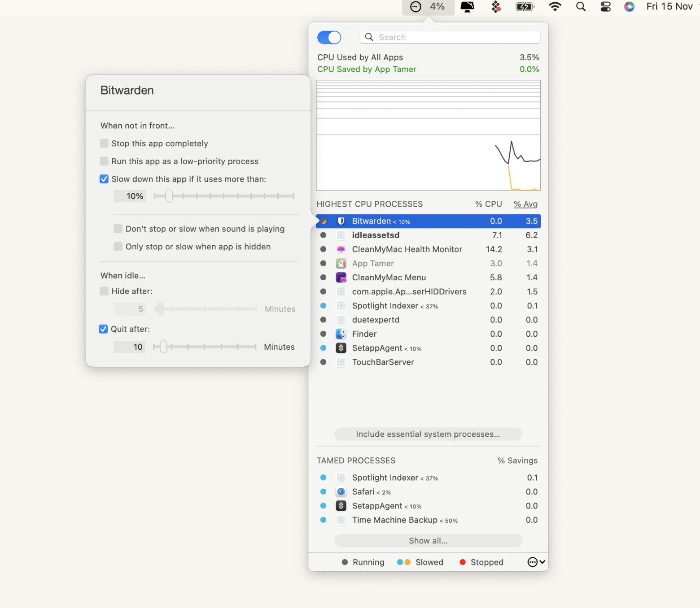Select the TouchBarServer process row
This screenshot has width=700, height=608.
point(428,362)
